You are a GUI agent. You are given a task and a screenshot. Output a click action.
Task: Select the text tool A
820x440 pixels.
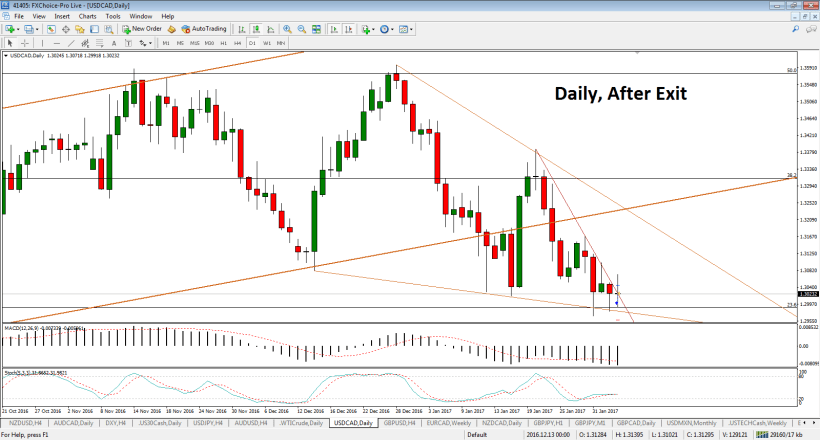[x=113, y=43]
